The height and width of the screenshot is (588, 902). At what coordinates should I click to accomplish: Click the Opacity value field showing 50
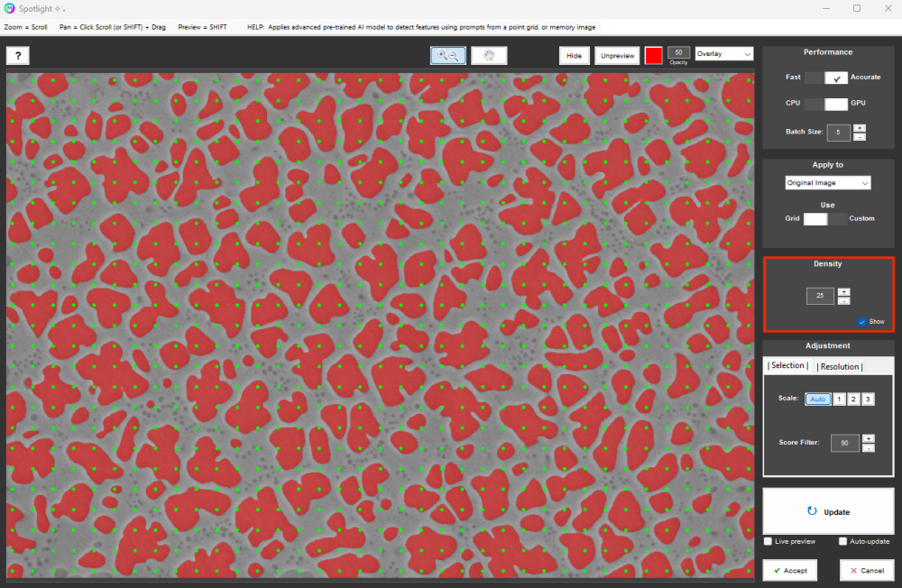(679, 52)
